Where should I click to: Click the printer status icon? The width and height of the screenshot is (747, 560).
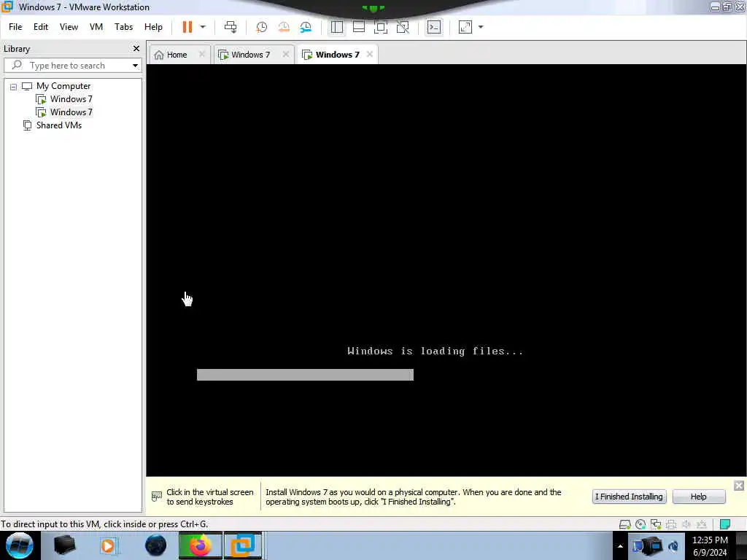pos(671,524)
